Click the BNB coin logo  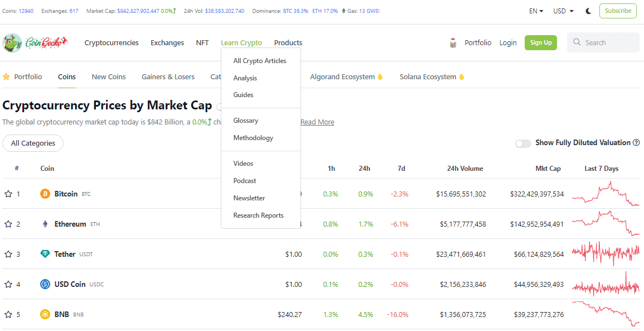[45, 315]
